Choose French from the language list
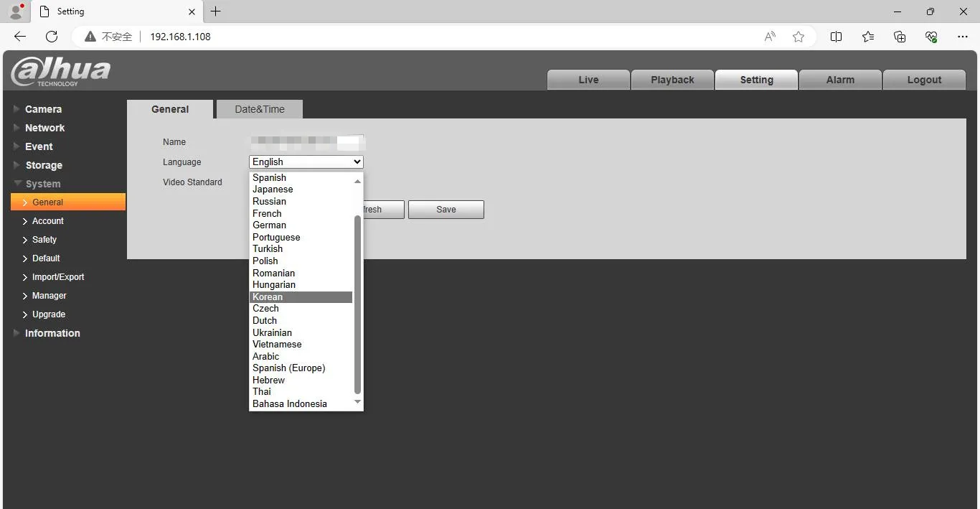The height and width of the screenshot is (509, 980). pos(301,214)
